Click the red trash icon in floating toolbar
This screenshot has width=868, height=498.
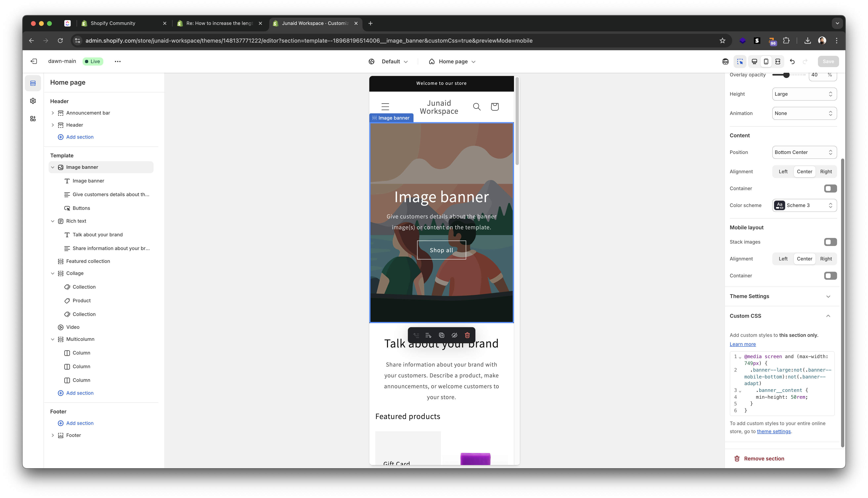(x=467, y=335)
